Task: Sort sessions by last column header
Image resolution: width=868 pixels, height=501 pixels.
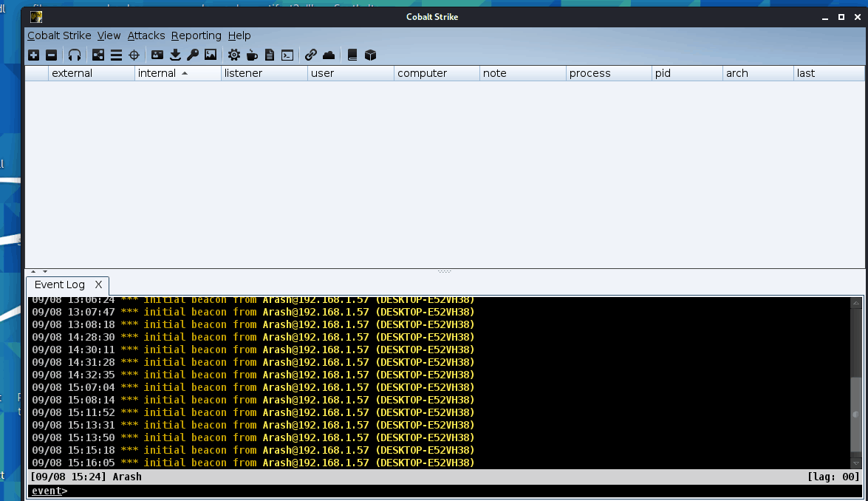Action: click(829, 73)
